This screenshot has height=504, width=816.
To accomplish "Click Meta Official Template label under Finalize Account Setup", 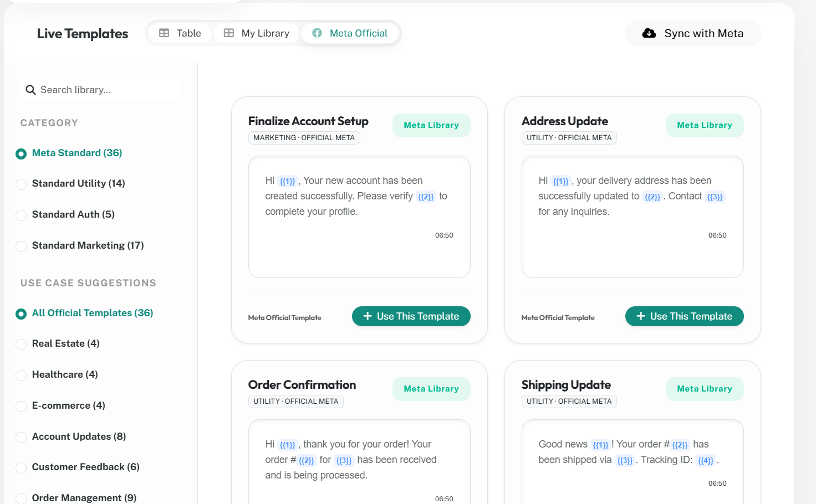I will coord(285,317).
